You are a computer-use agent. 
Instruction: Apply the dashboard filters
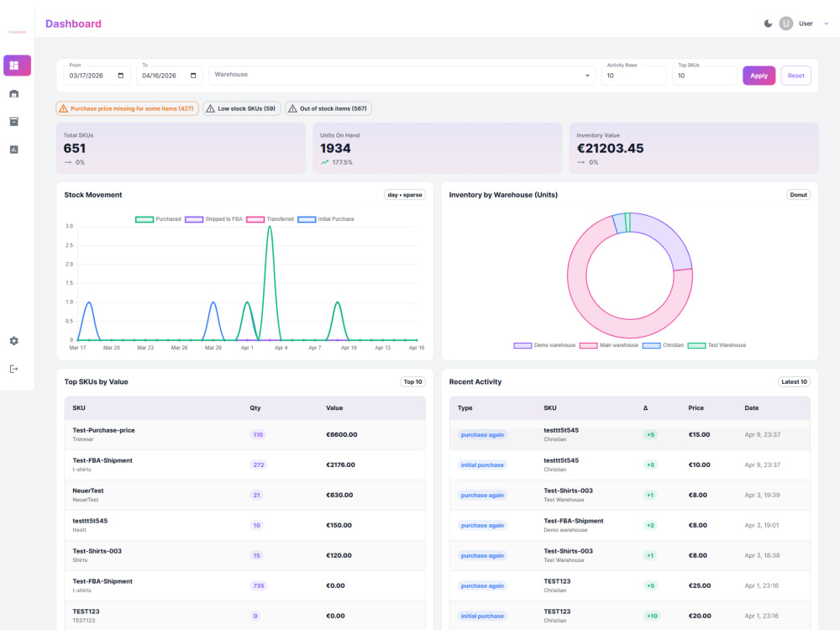(759, 76)
